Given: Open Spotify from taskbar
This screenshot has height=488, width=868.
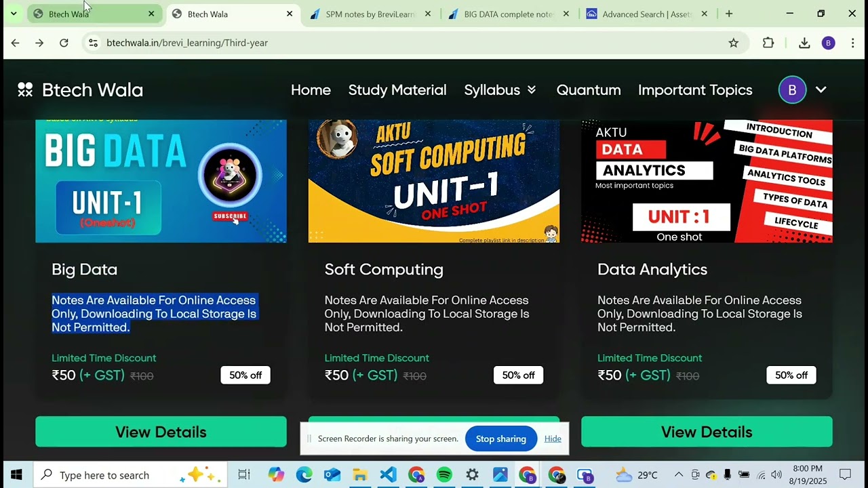Looking at the screenshot, I should click(x=444, y=475).
